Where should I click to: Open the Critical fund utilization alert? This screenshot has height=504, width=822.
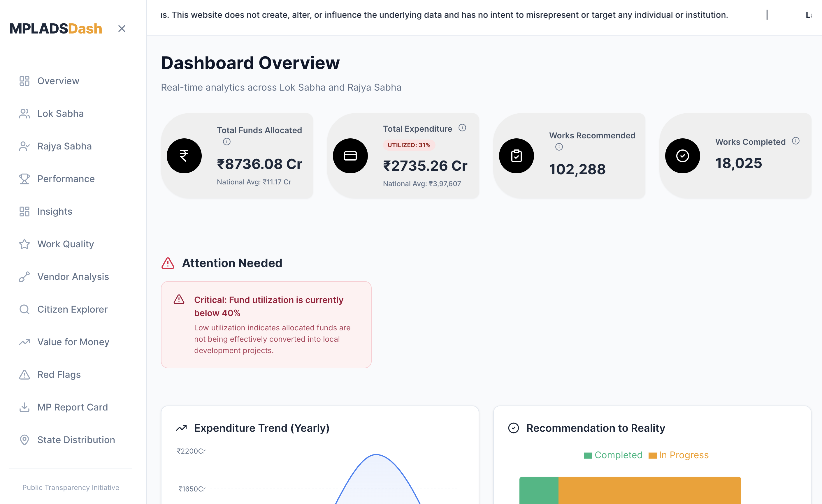click(x=266, y=324)
